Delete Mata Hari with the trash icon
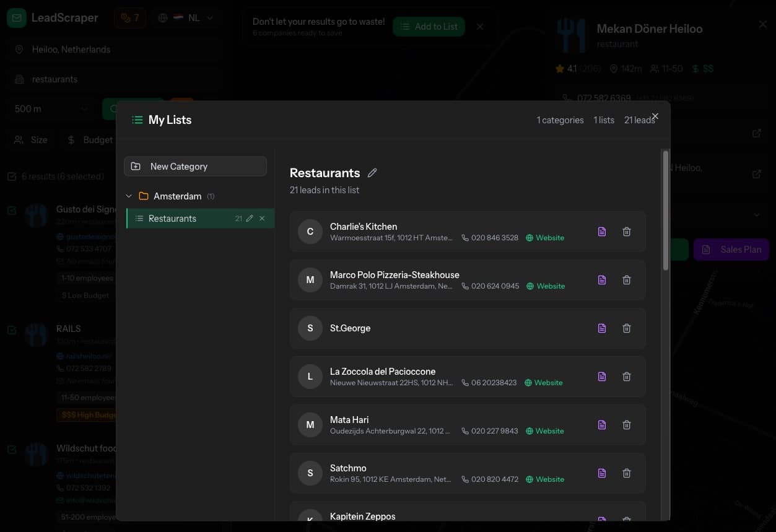The height and width of the screenshot is (532, 776). click(626, 424)
